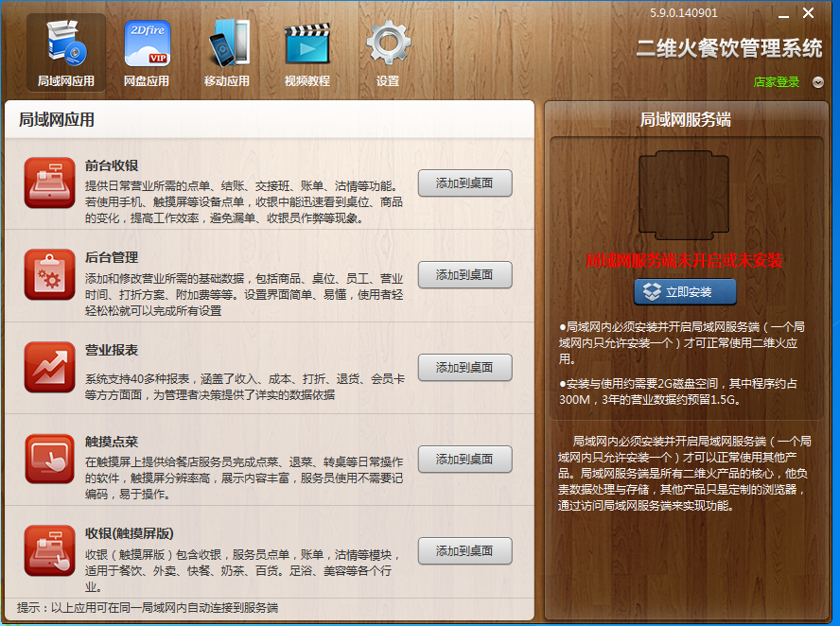Add 前台收银 to desktop

465,183
